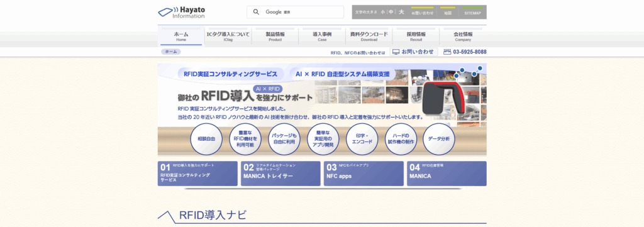Click RFID、NFCのお問い合わせは text

tap(358, 53)
